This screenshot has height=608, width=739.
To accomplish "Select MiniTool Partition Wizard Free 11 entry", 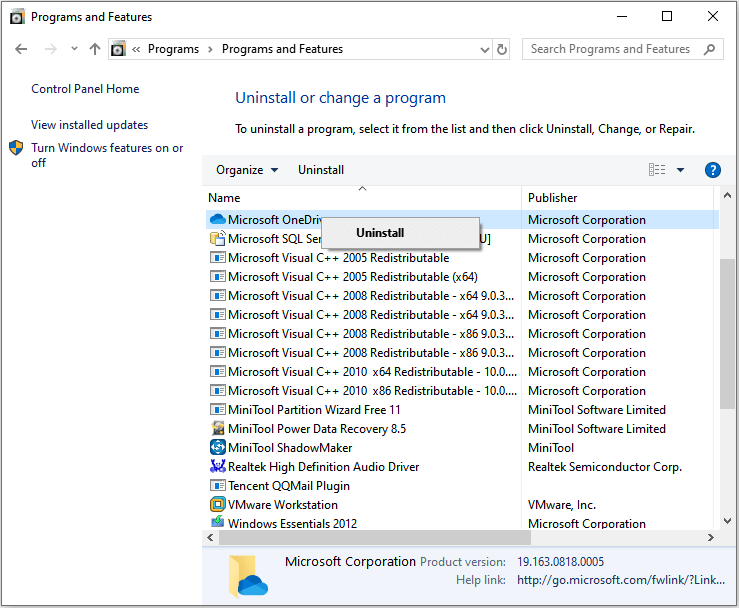I will click(x=314, y=410).
